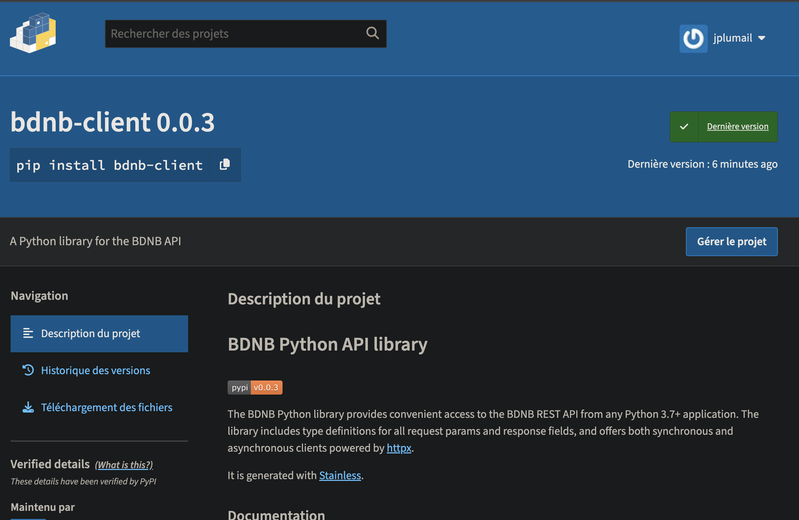Image resolution: width=799 pixels, height=520 pixels.
Task: Click the Verified details heading
Action: pos(50,464)
